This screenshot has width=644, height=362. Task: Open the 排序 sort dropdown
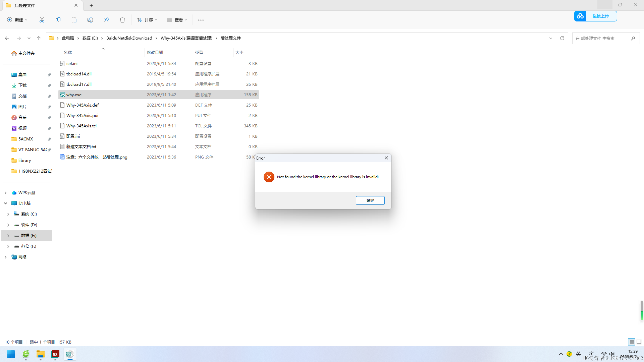(147, 20)
